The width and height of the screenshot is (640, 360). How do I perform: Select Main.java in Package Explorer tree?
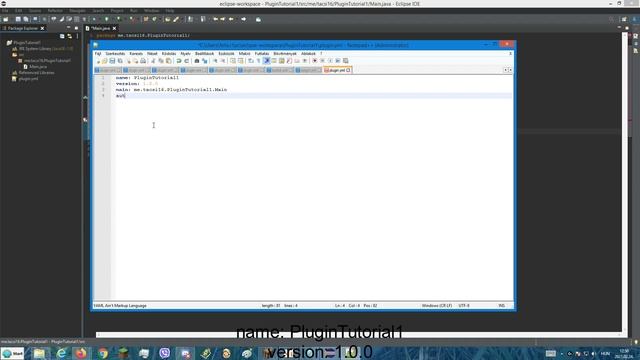click(35, 67)
